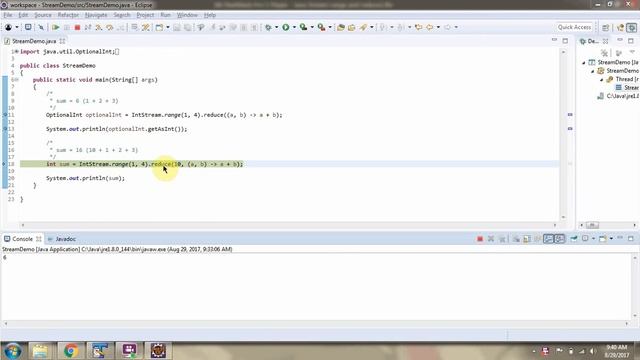Open File Explorer from the taskbar
640x360 pixels.
(x=40, y=351)
